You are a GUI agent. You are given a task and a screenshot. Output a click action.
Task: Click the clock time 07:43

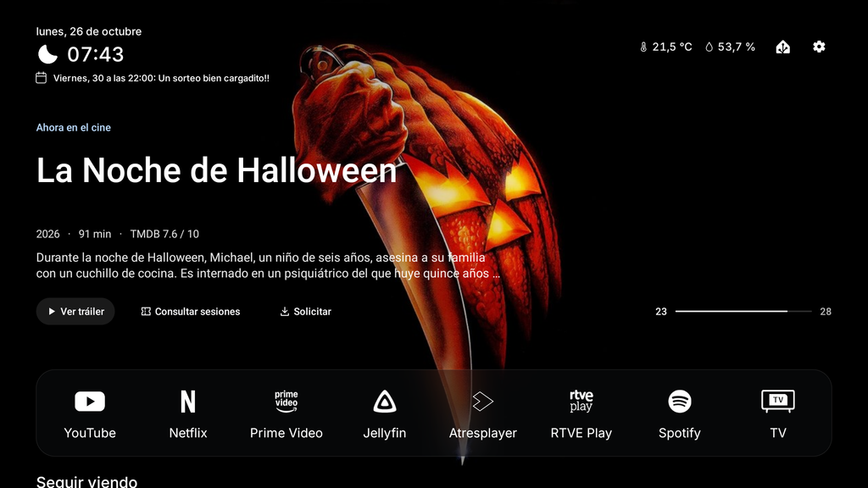point(95,54)
